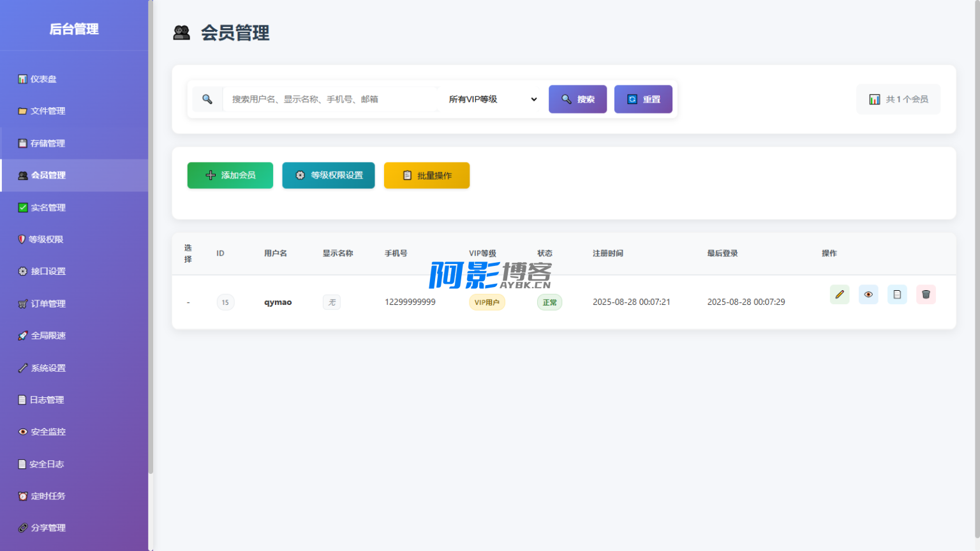Image resolution: width=980 pixels, height=551 pixels.
Task: Select 等级权限 shield item in sidebar
Action: click(46, 240)
